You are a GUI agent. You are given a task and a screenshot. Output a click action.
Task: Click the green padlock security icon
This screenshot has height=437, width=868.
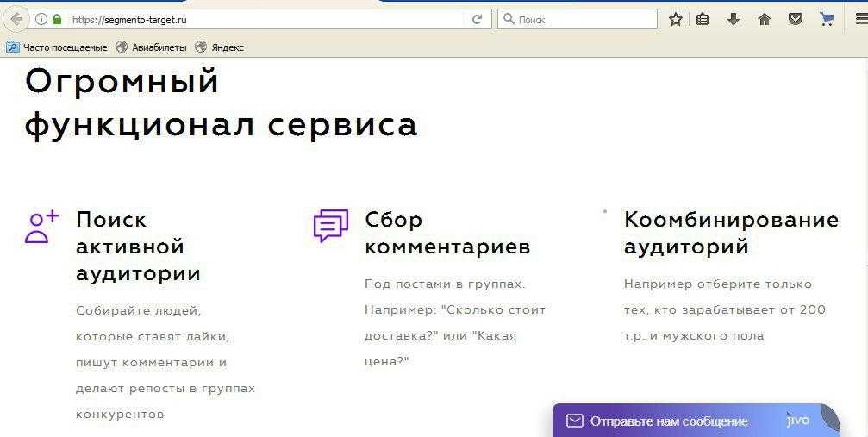pos(57,19)
